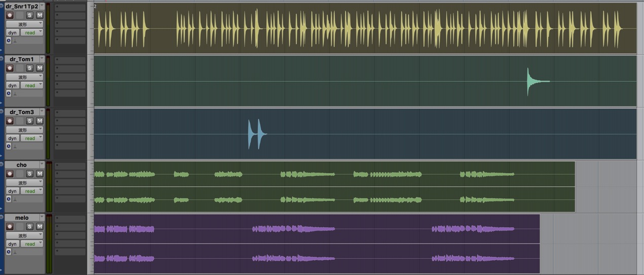644x275 pixels.
Task: Select the dr_Tom3 blue tom hits waveform
Action: 257,134
